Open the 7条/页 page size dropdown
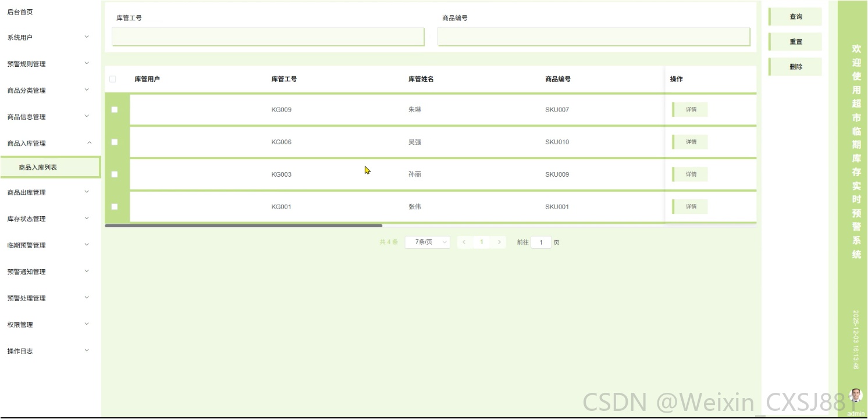This screenshot has width=868, height=419. point(428,242)
